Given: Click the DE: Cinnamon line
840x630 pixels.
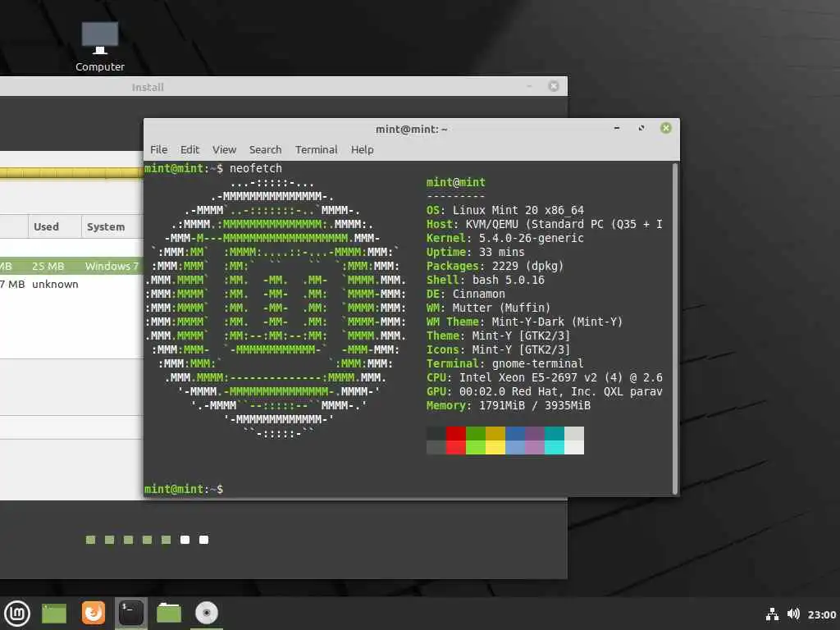Looking at the screenshot, I should 466,294.
